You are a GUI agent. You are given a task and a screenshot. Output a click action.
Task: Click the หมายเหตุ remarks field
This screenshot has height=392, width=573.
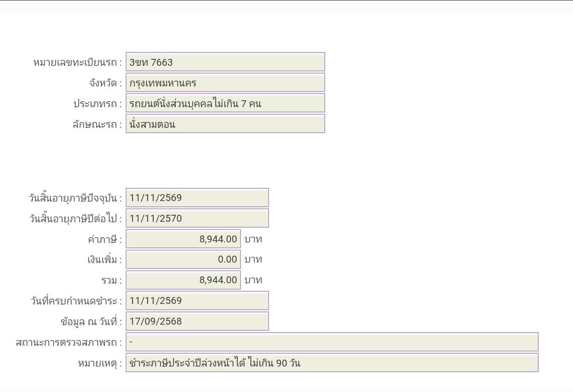click(332, 362)
